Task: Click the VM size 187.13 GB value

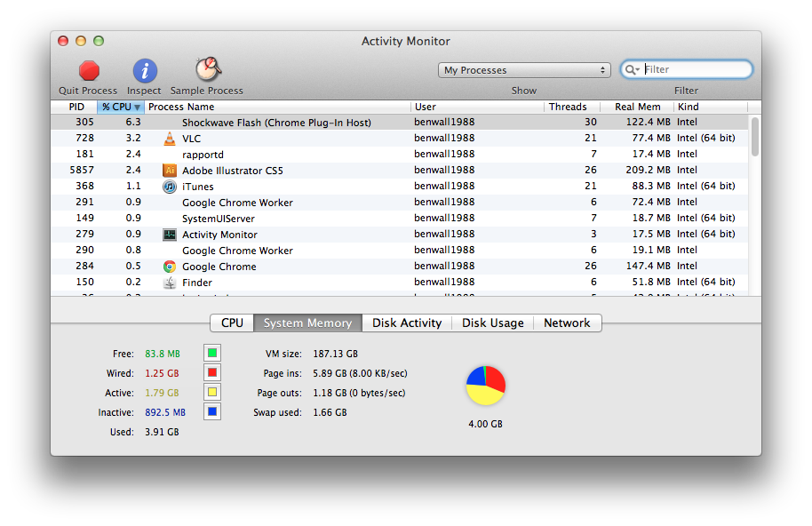Action: [x=336, y=354]
